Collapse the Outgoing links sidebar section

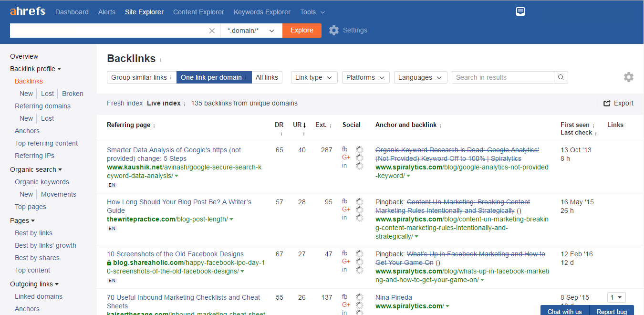click(34, 284)
